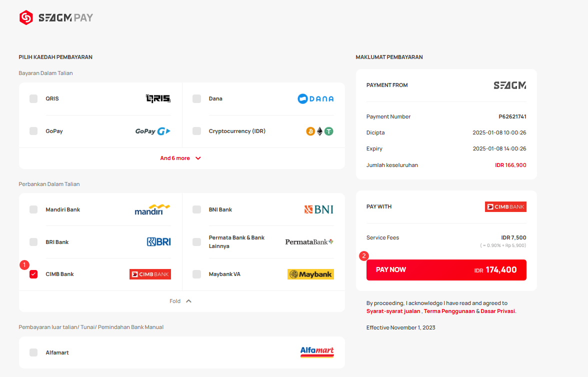Select the Maybank VA checkbox
Screen dimensions: 588x377
click(196, 274)
